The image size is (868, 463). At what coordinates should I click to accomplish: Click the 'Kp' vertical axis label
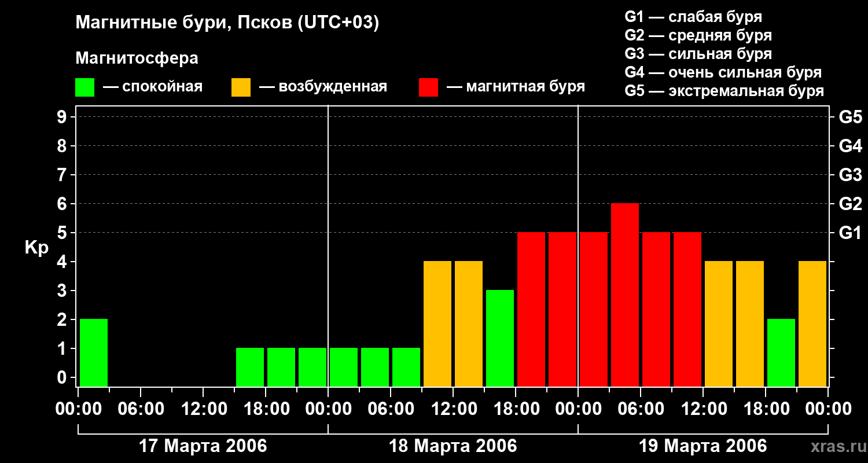(x=37, y=248)
